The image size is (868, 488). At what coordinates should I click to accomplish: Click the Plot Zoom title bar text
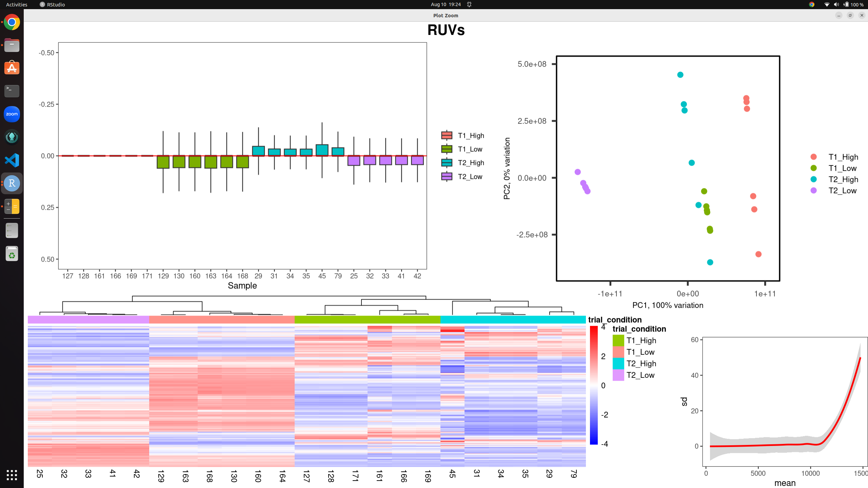click(446, 16)
